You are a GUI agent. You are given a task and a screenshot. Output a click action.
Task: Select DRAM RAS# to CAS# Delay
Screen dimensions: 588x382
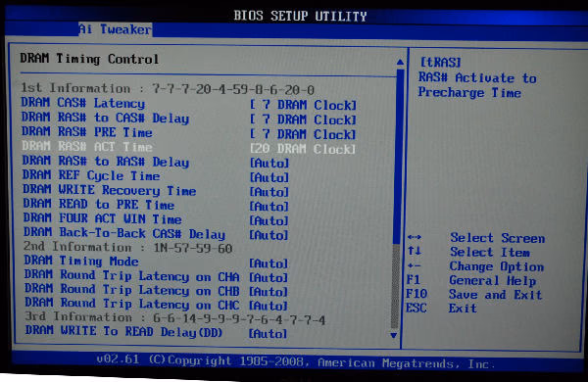coord(105,118)
